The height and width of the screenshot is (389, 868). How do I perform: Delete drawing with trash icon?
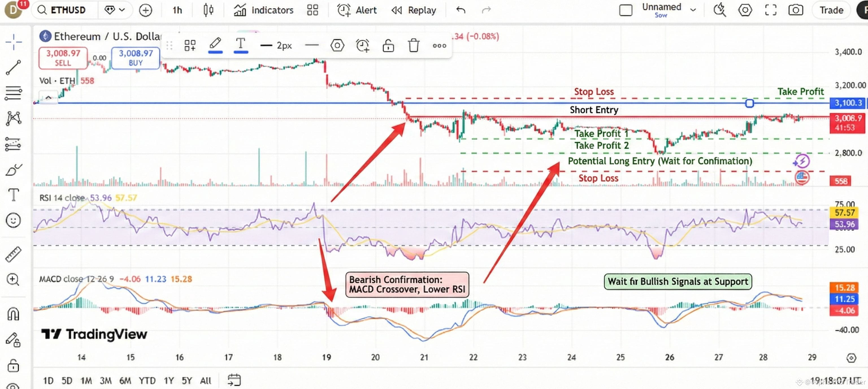pyautogui.click(x=413, y=45)
